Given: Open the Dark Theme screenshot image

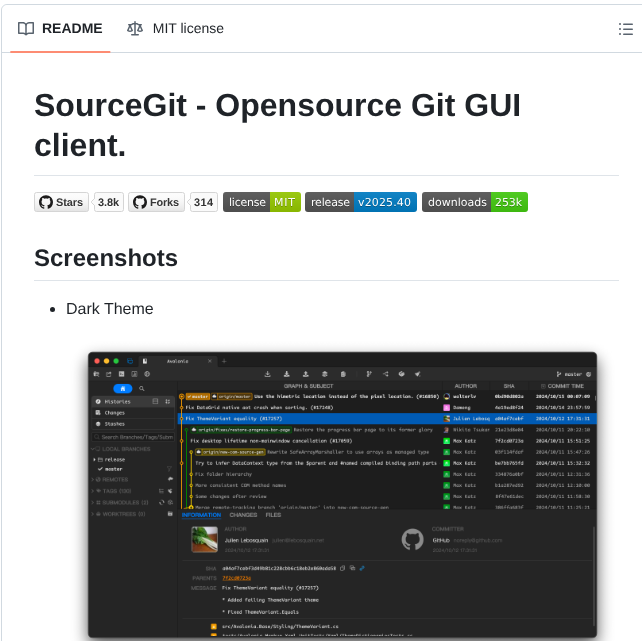Looking at the screenshot, I should [x=342, y=494].
